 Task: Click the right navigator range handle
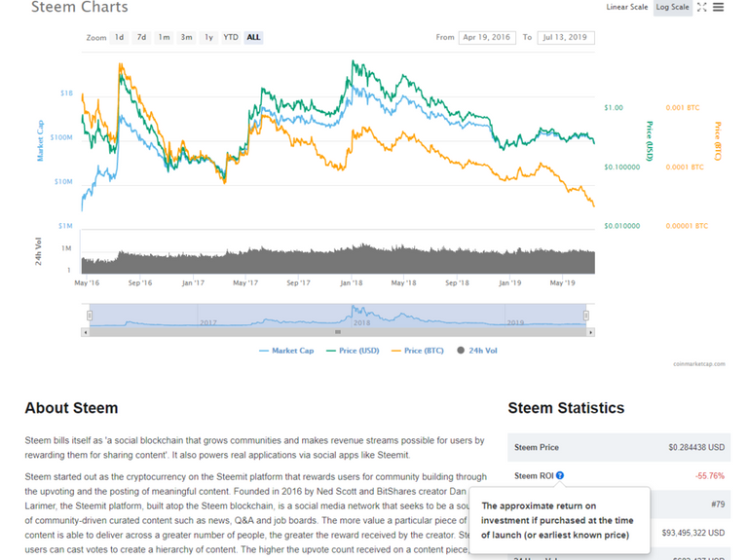[x=586, y=316]
